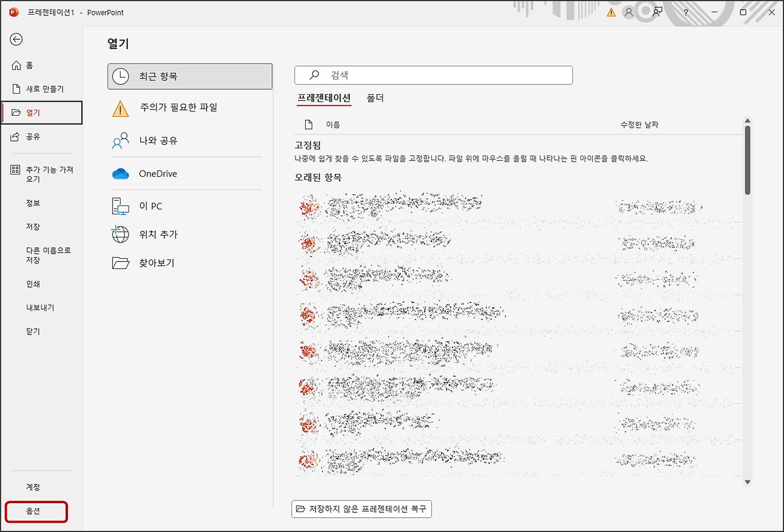Sort by the file type icon column header
Screen dimensions: 784x532
(309, 125)
